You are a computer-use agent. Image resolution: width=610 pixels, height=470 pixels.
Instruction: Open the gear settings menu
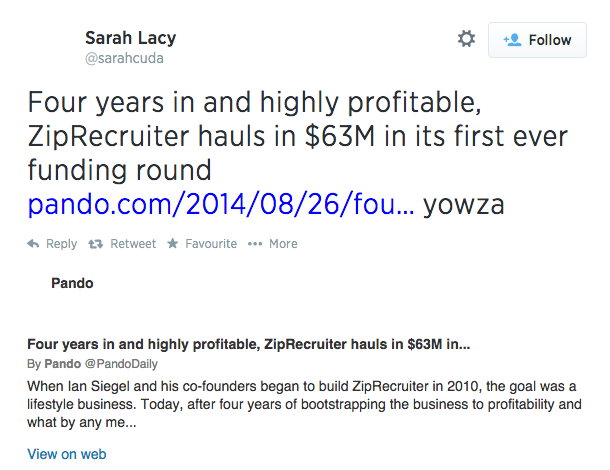466,39
